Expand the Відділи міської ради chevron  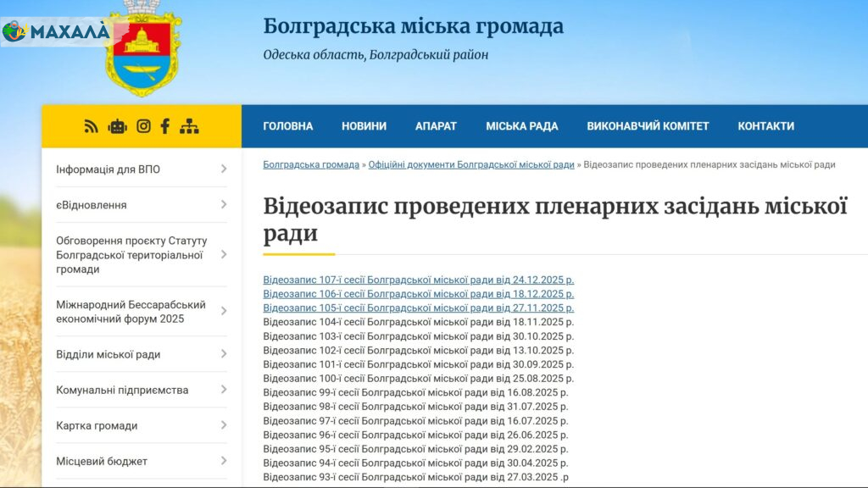click(224, 354)
